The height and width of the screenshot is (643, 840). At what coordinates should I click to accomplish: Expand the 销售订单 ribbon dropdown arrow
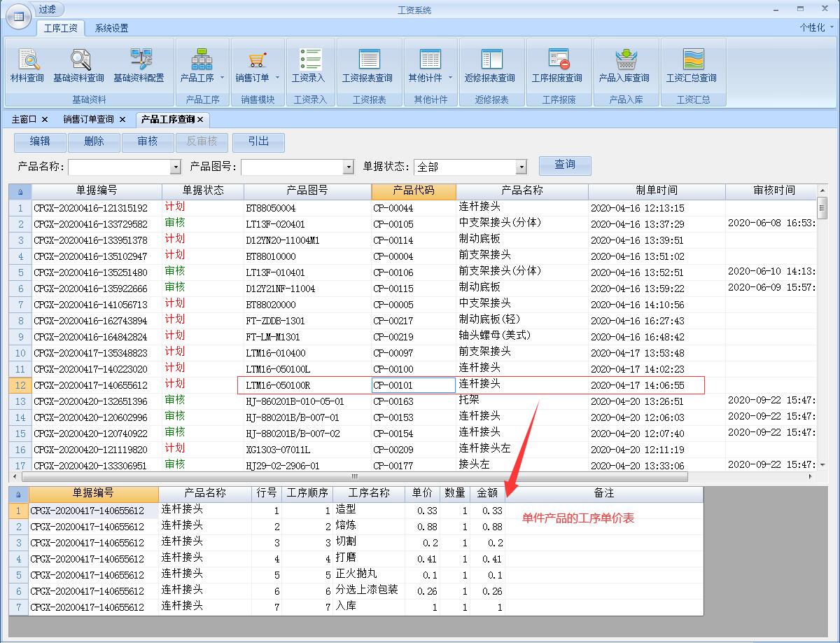click(278, 78)
